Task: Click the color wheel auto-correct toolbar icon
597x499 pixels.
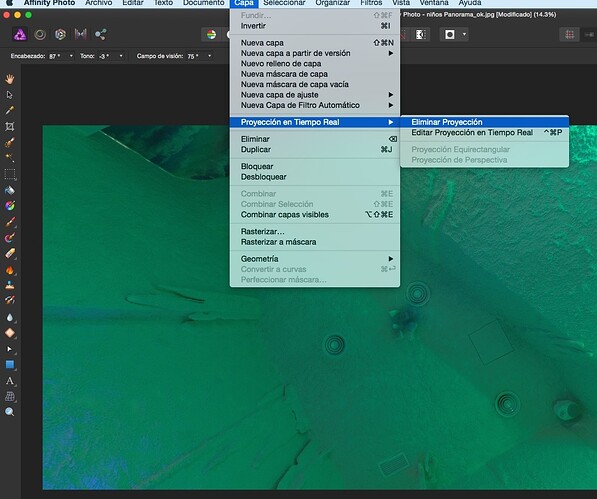Action: tap(211, 35)
